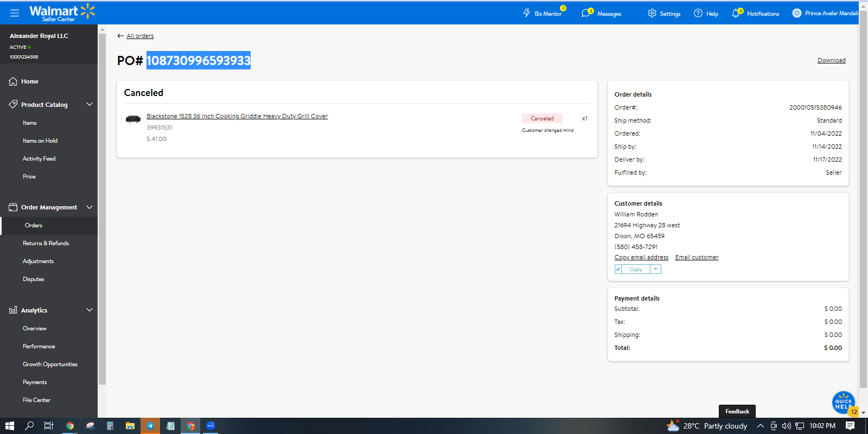Click the pencil icon on Copy widget
This screenshot has width=868, height=434.
coord(618,269)
